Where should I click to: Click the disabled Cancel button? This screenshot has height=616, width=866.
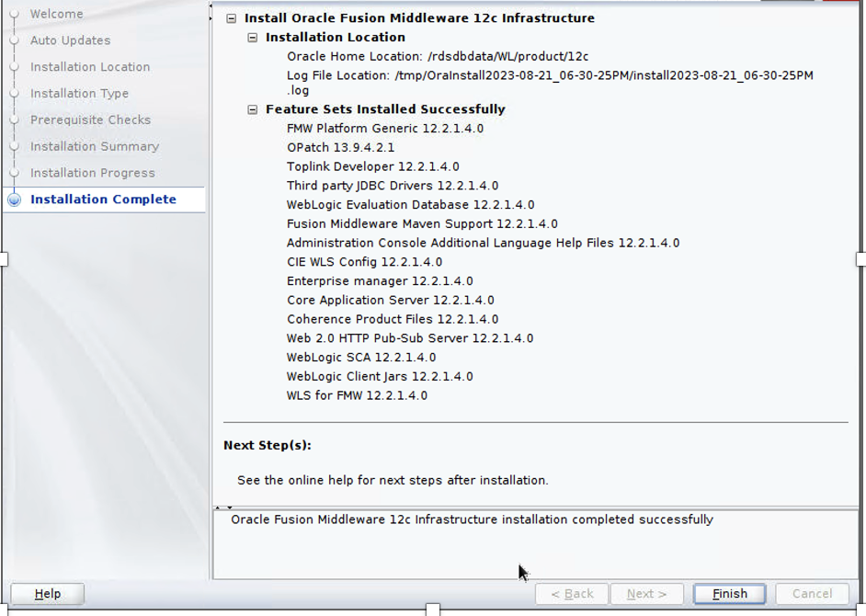(812, 594)
